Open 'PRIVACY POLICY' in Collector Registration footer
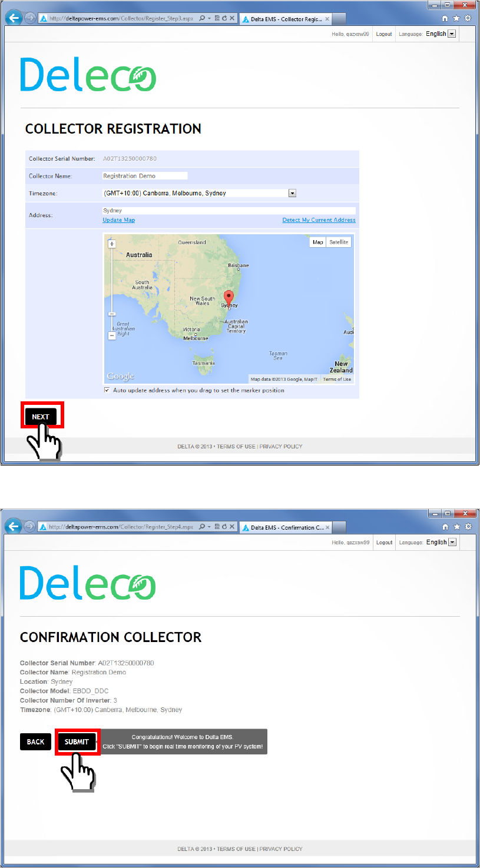 point(281,447)
